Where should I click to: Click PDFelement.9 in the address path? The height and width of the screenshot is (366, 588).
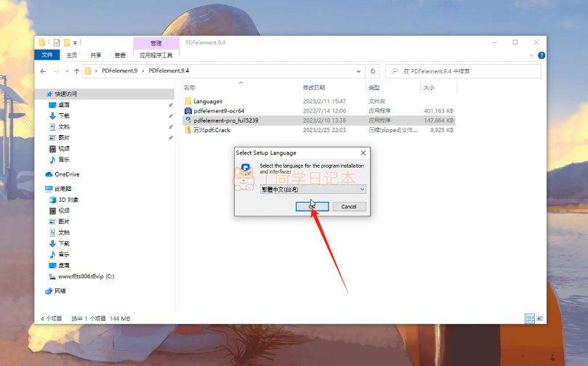[120, 70]
